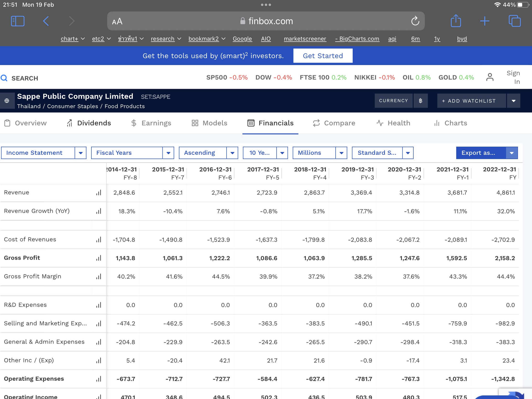Open chart for Gross Profit Margin
Screen dimensions: 532x399
coord(99,277)
